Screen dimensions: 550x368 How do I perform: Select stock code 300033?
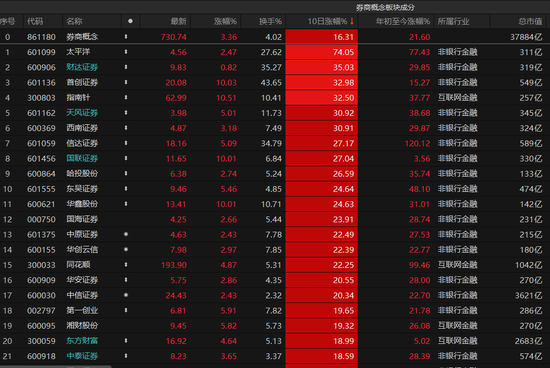pyautogui.click(x=41, y=265)
